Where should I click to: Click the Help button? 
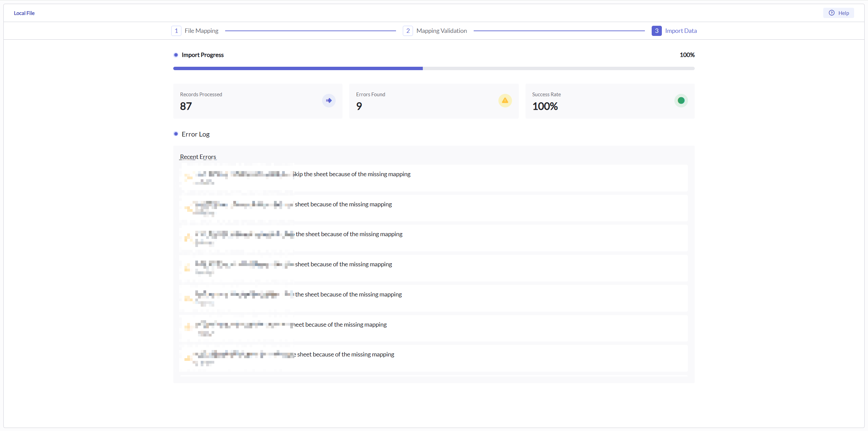click(839, 13)
